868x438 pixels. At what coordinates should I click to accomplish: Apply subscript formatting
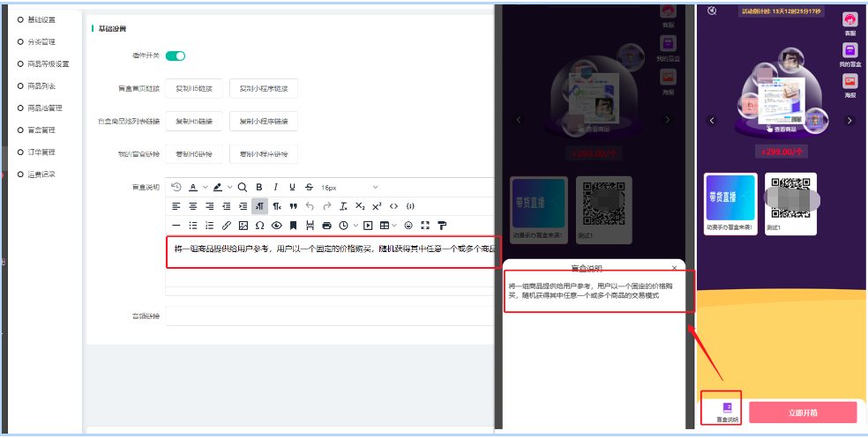point(360,206)
